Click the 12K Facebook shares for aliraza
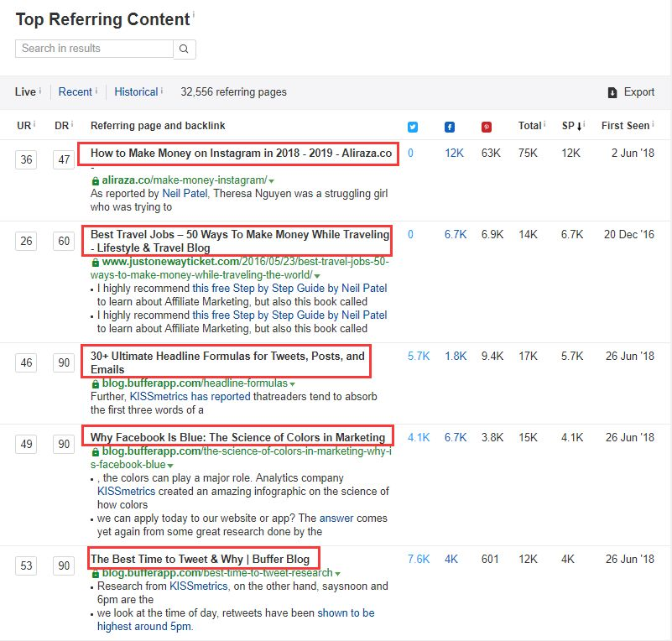The image size is (672, 641). click(x=454, y=154)
